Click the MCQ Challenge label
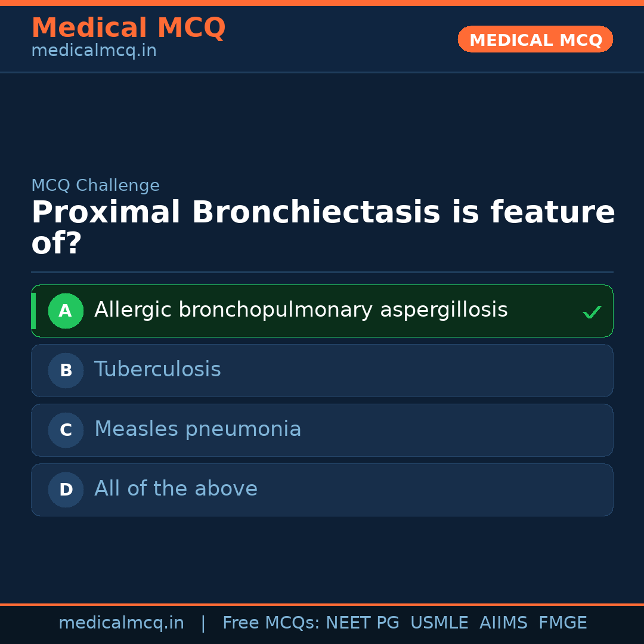The height and width of the screenshot is (644, 644). point(95,185)
